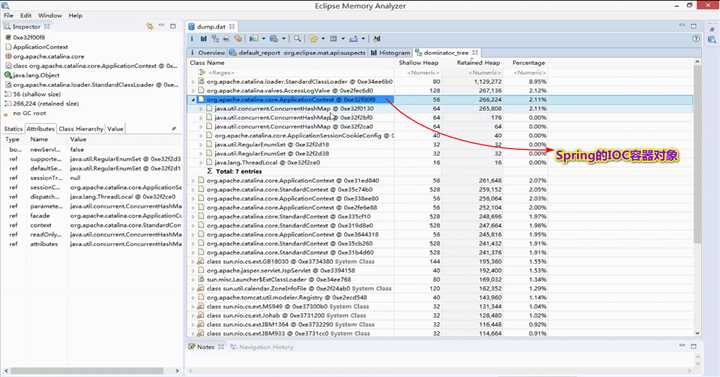Click the calculate retained size icon
Screen dimensions: 720x377
tap(334, 39)
